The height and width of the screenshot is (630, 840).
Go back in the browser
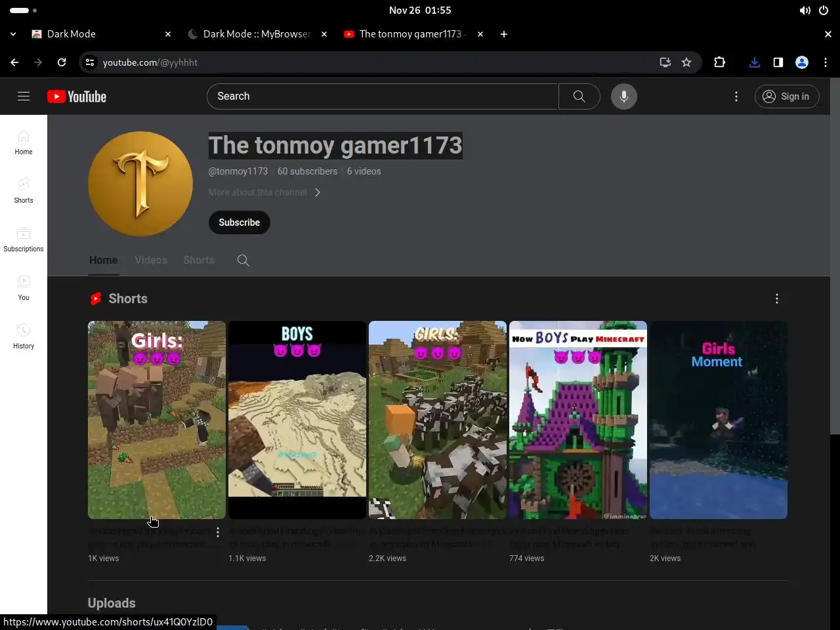coord(14,62)
